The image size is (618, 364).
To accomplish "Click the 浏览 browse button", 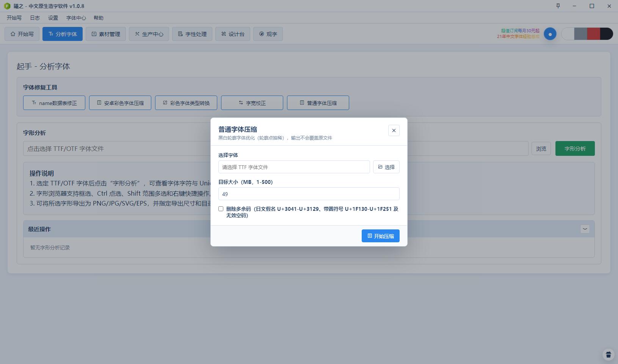I will (x=541, y=149).
